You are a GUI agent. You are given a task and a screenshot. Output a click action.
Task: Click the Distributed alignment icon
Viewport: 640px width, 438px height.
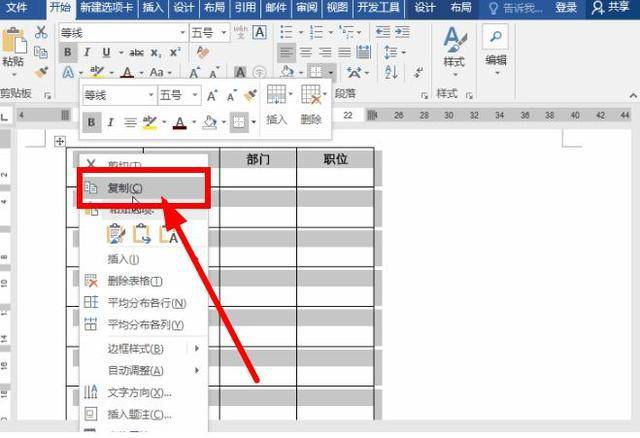(363, 52)
